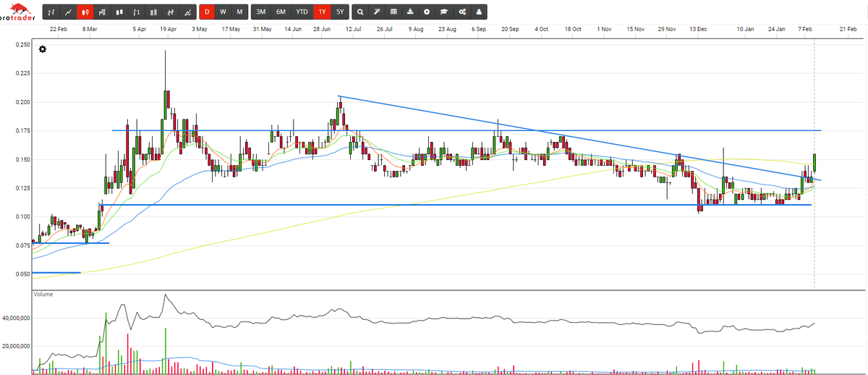This screenshot has width=868, height=375.
Task: Set range to 6M
Action: (281, 12)
